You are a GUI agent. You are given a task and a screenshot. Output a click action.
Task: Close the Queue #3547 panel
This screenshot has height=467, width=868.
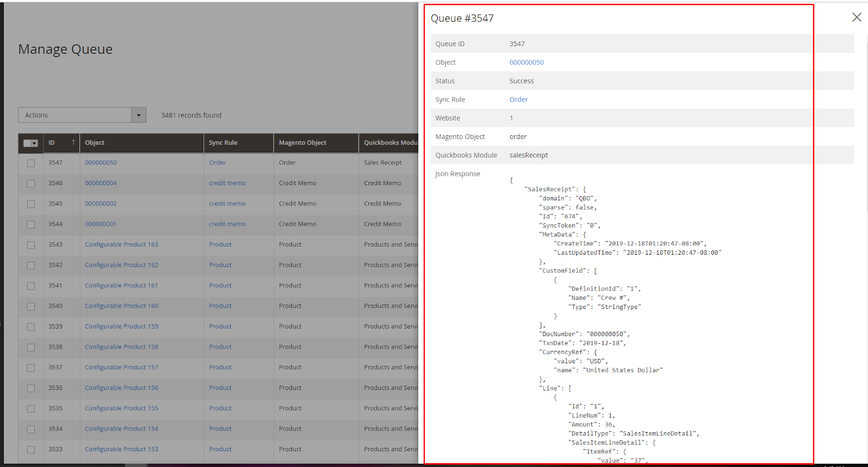(857, 17)
